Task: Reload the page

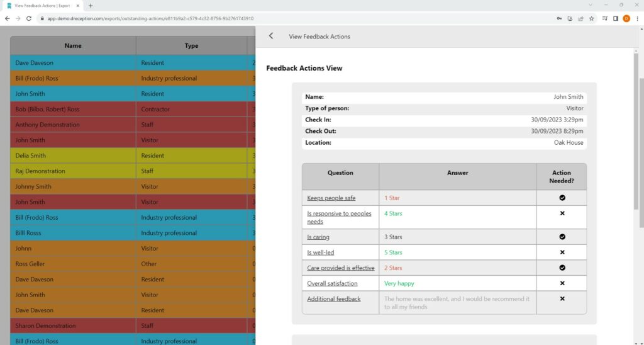Action: pos(29,18)
